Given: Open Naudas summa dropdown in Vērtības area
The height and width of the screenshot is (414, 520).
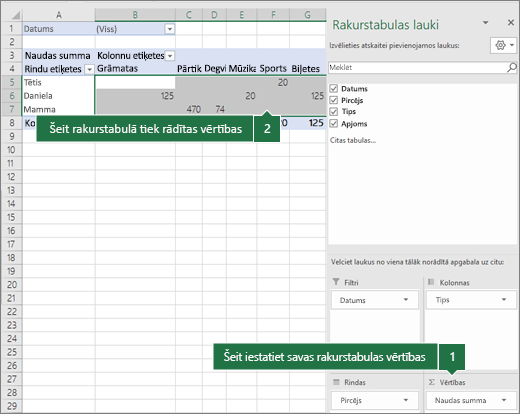Looking at the screenshot, I should pos(504,400).
